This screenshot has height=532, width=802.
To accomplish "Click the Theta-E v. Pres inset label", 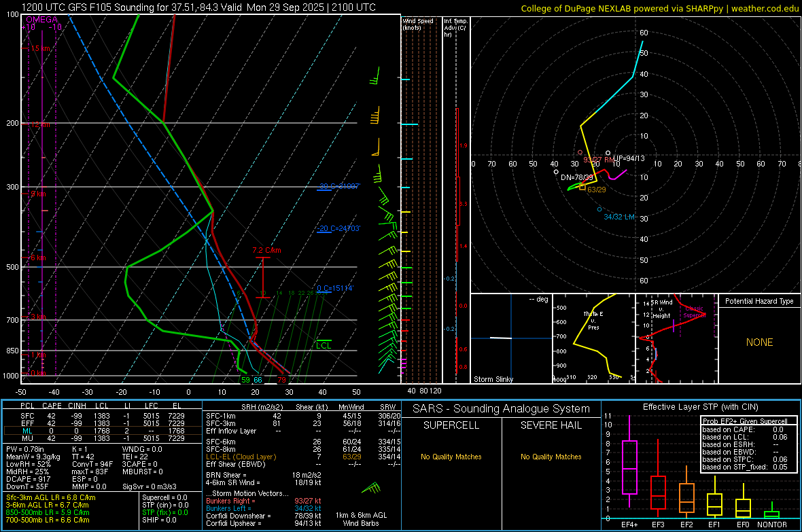I will (593, 320).
